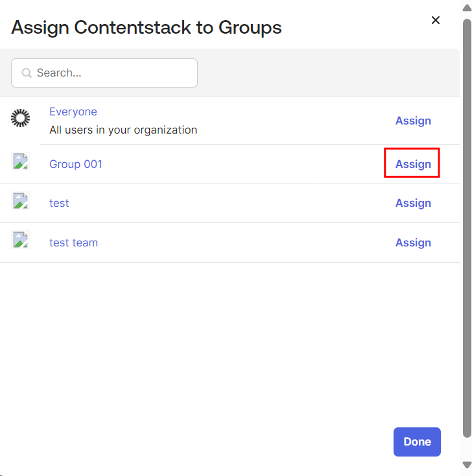Click the test team image icon
Screen dimensions: 472x476
click(x=20, y=239)
